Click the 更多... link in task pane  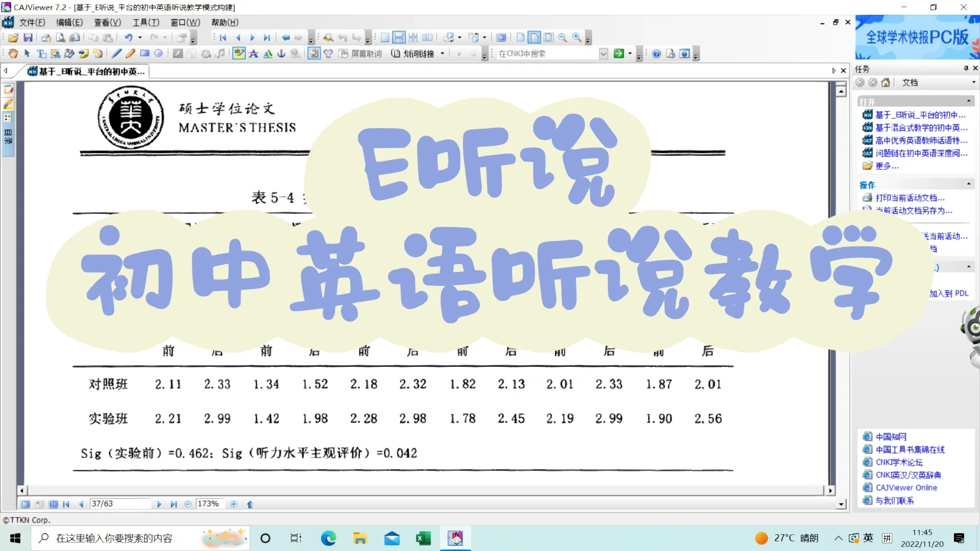887,166
